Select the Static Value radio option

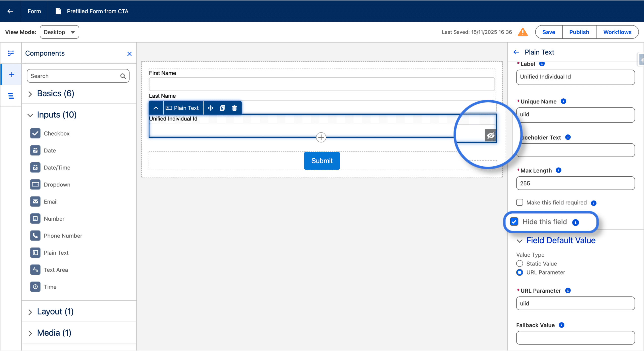coord(519,263)
